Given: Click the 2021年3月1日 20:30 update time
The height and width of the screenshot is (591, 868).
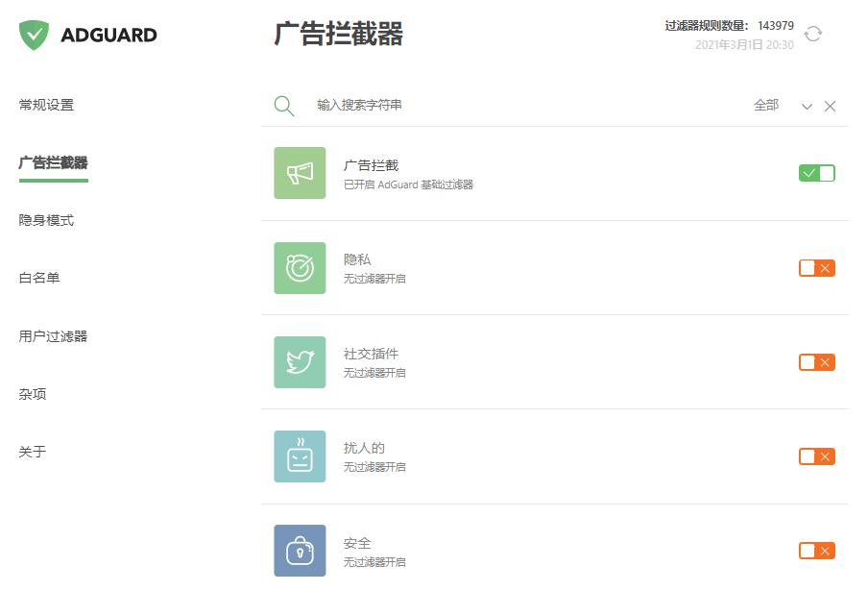Looking at the screenshot, I should (x=744, y=45).
